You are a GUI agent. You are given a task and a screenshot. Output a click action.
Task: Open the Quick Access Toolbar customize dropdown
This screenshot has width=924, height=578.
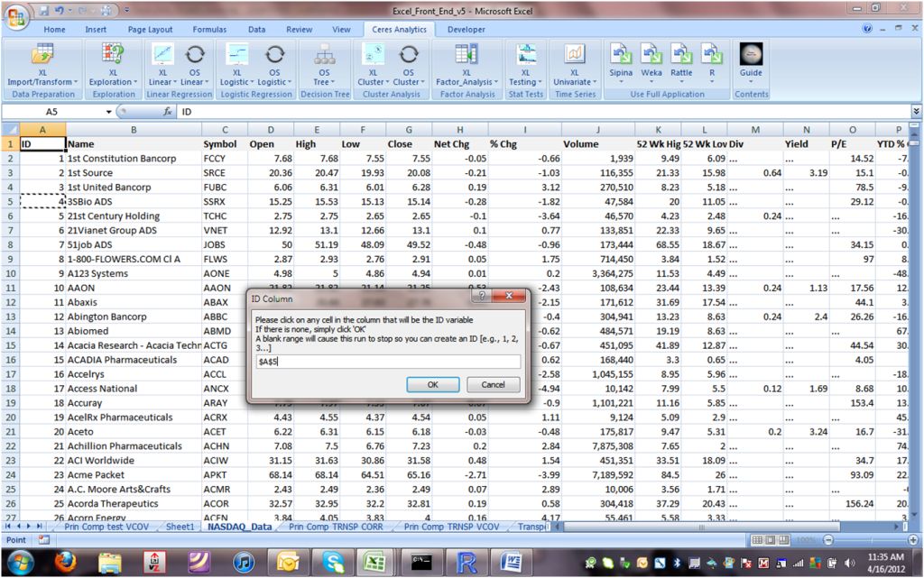click(x=127, y=11)
